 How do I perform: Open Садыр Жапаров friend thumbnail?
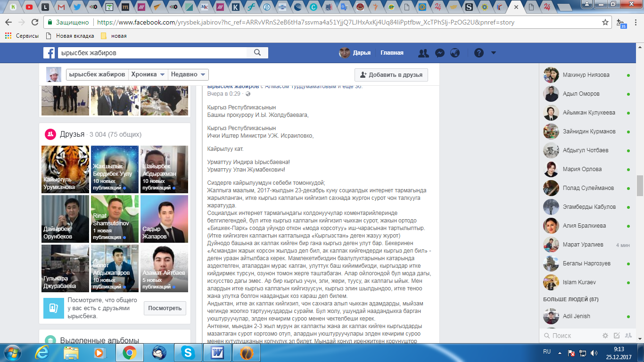[x=164, y=219]
